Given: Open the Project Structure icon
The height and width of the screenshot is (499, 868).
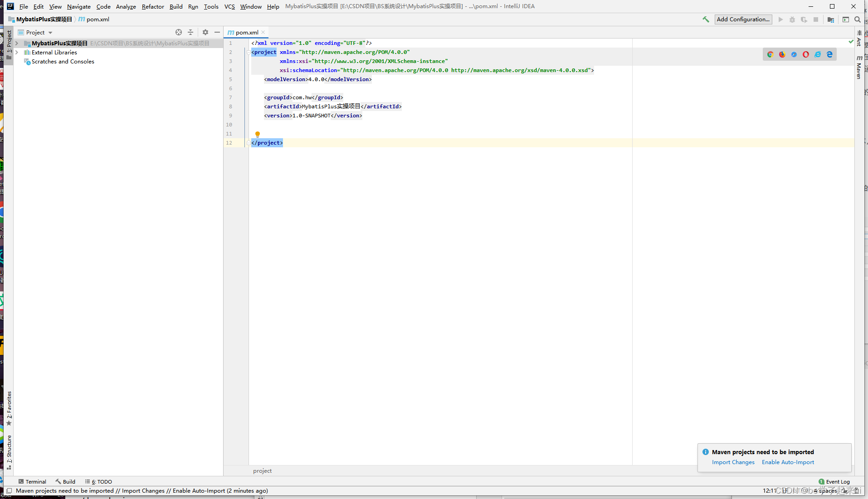Looking at the screenshot, I should click(831, 19).
